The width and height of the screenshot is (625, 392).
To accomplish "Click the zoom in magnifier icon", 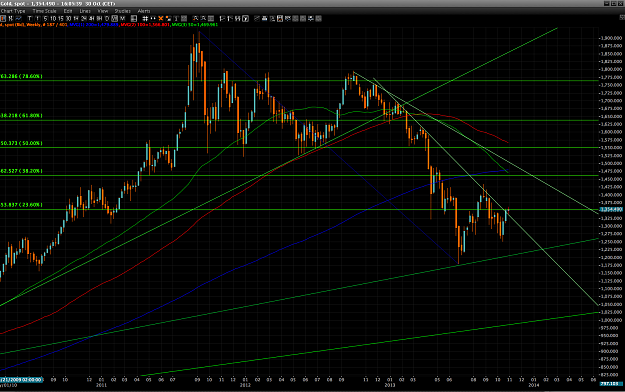I will [x=195, y=18].
